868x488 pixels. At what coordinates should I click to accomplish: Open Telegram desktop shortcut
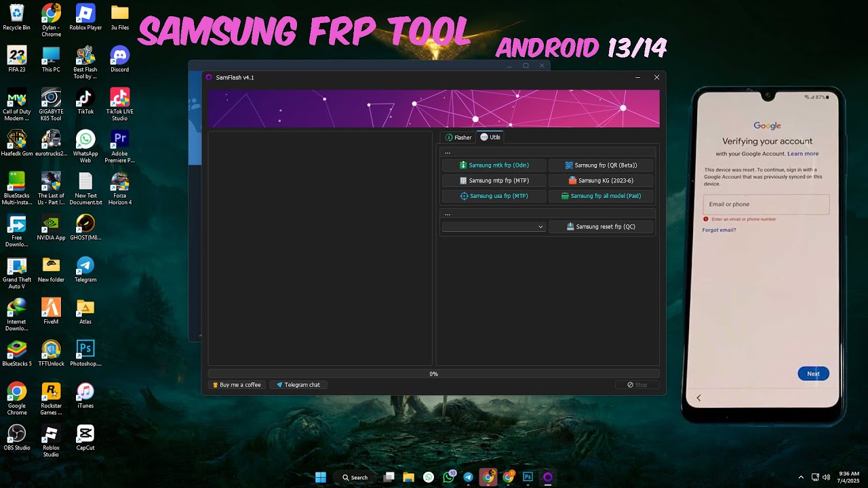click(85, 270)
